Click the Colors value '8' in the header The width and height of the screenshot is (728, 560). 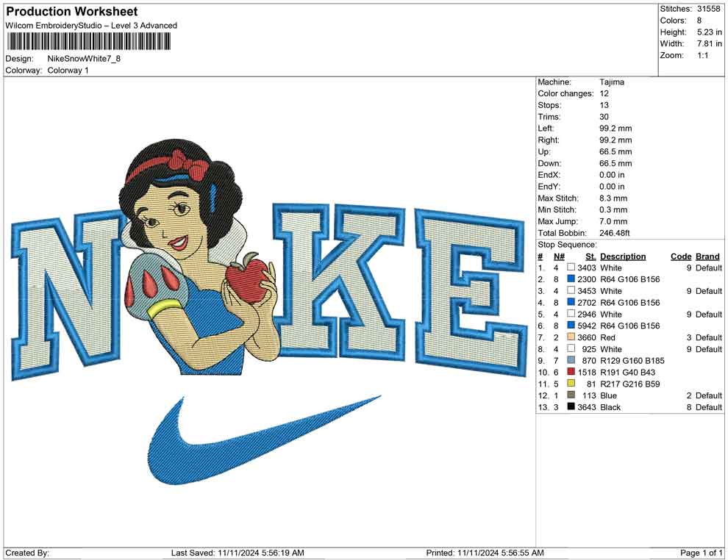click(x=699, y=21)
